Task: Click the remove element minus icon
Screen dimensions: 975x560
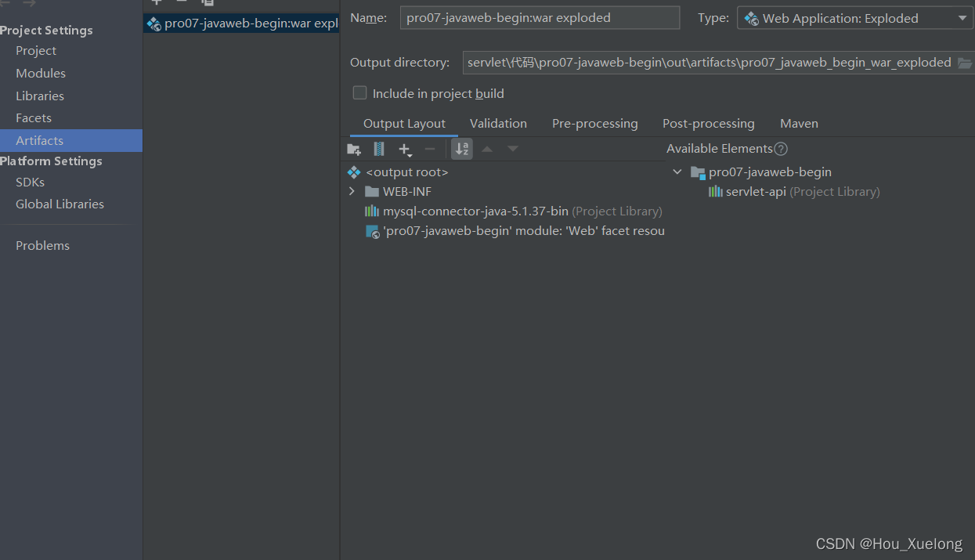Action: [429, 149]
